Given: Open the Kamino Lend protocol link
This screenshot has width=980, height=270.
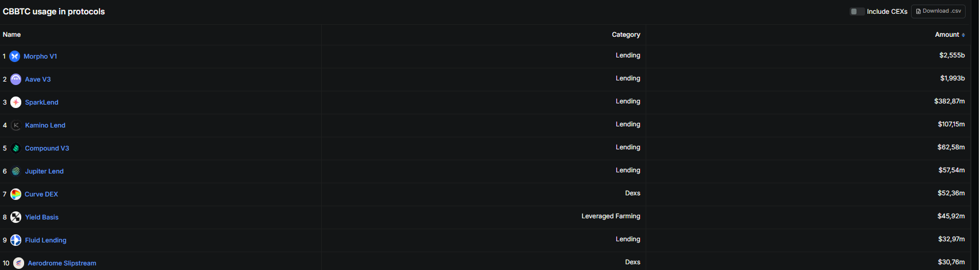Looking at the screenshot, I should click(x=45, y=125).
